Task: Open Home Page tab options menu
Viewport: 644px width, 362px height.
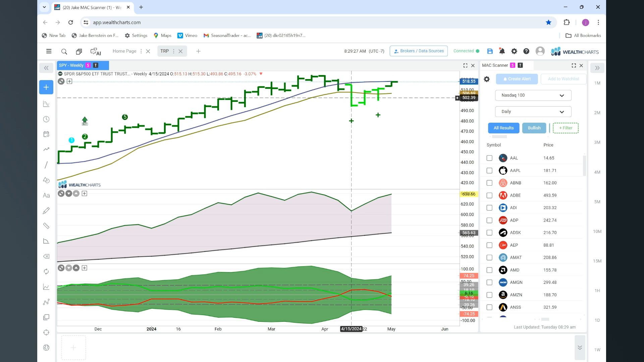Action: coord(141,51)
